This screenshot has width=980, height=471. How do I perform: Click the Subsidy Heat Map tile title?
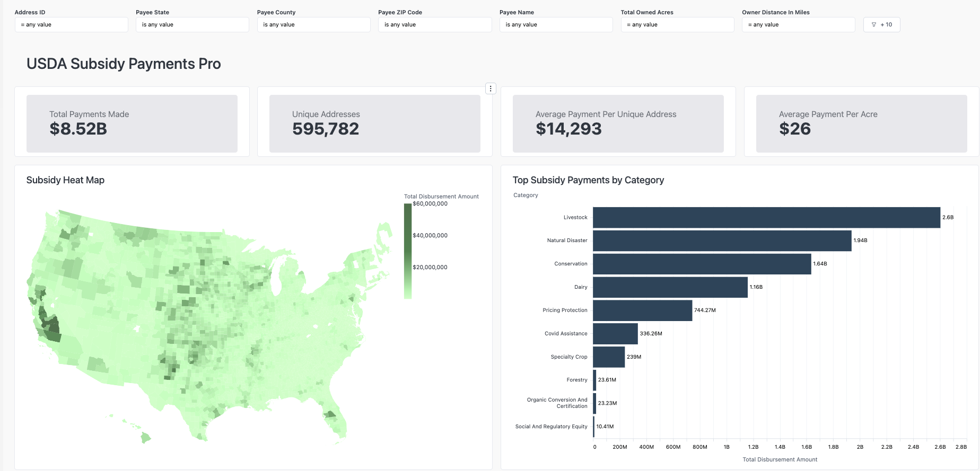tap(65, 180)
